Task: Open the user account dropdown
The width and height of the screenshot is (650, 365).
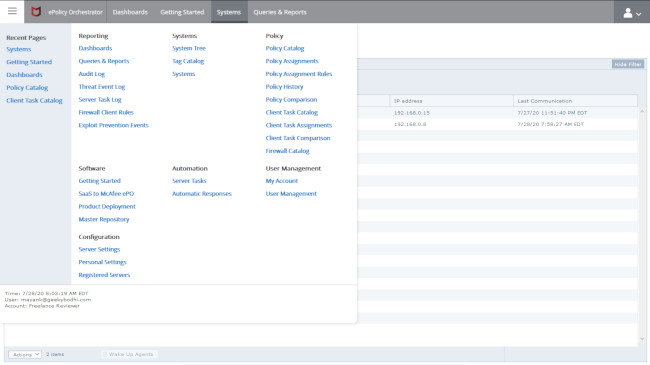Action: pyautogui.click(x=632, y=13)
